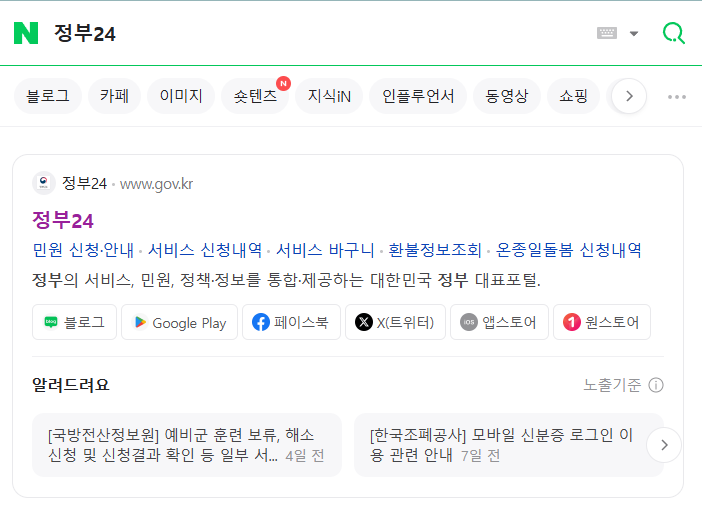The height and width of the screenshot is (518, 702).
Task: Click the green search magnifier icon
Action: click(674, 33)
